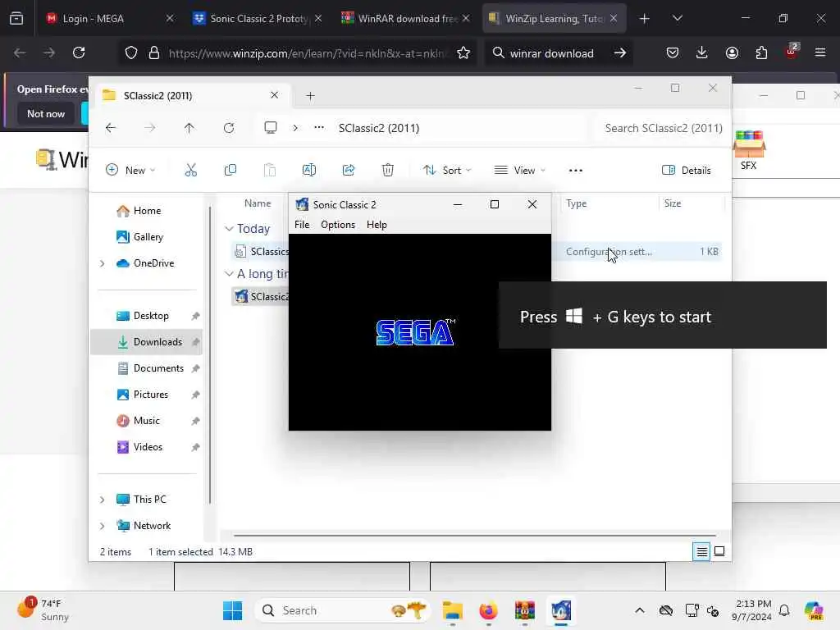This screenshot has height=630, width=840.
Task: Click the PC monitor icon in address bar
Action: tap(271, 127)
